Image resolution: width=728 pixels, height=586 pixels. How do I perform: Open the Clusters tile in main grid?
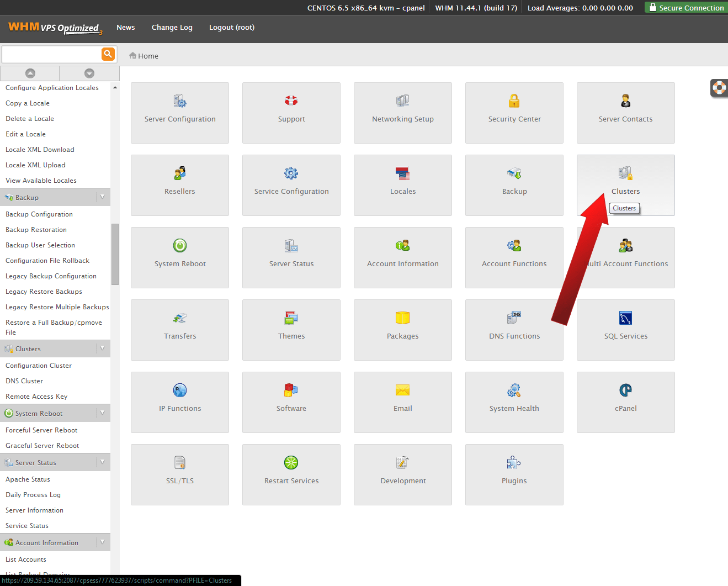pyautogui.click(x=626, y=185)
